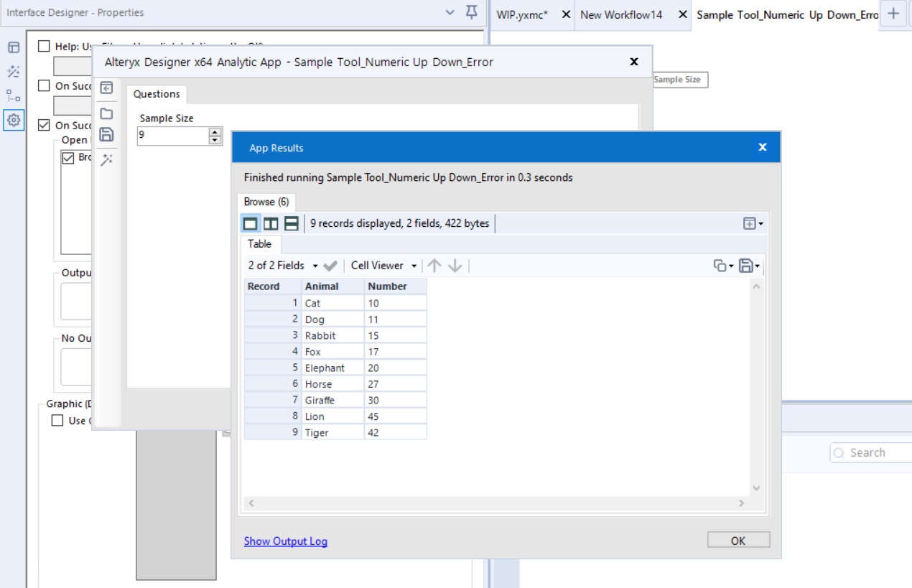Click the Test View magic wand icon in Interface Designer sidebar

(x=14, y=72)
